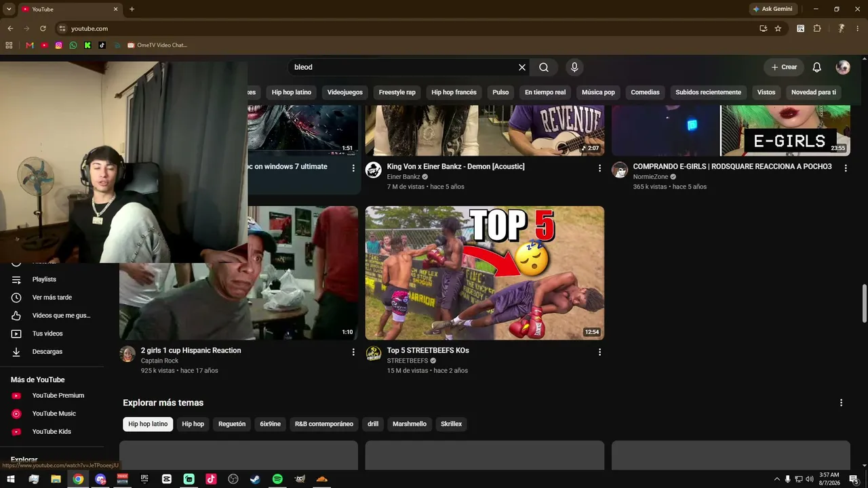868x488 pixels.
Task: Click the Crear button
Action: [x=784, y=67]
